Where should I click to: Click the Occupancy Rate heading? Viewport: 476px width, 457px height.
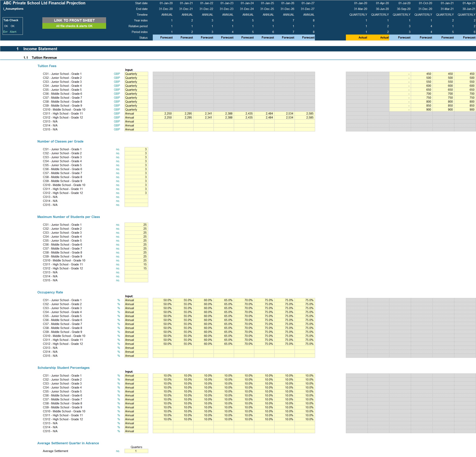(x=50, y=292)
